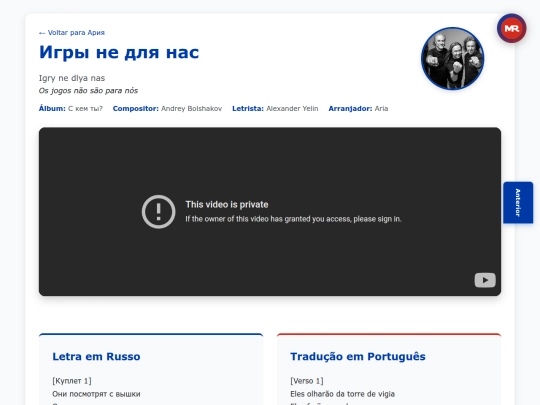Click the 'Compositor:' label

coord(136,108)
